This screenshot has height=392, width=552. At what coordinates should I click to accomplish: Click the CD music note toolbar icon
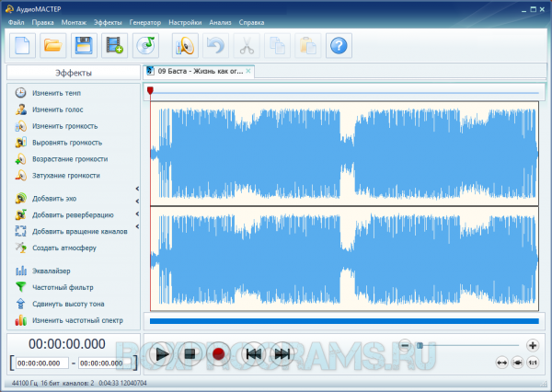pyautogui.click(x=145, y=46)
